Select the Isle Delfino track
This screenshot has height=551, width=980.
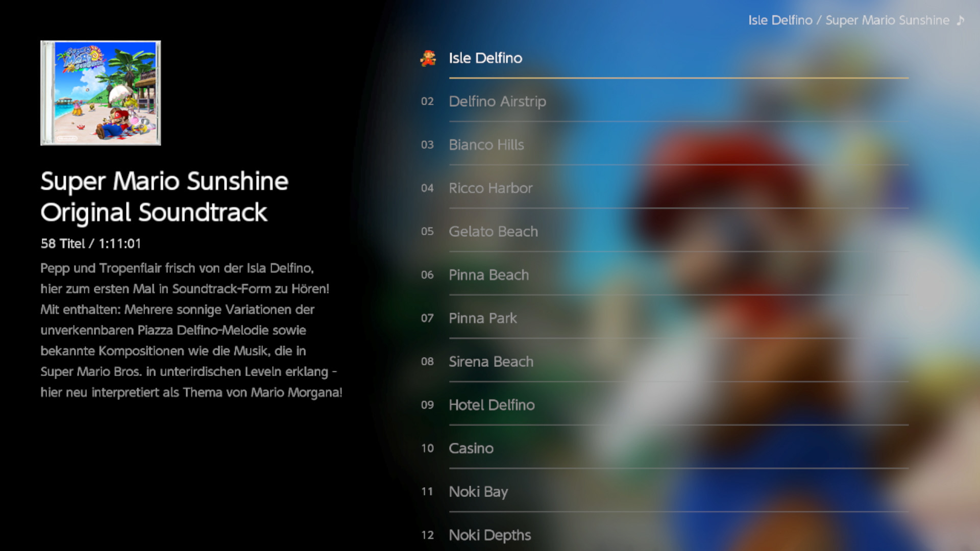tap(485, 58)
